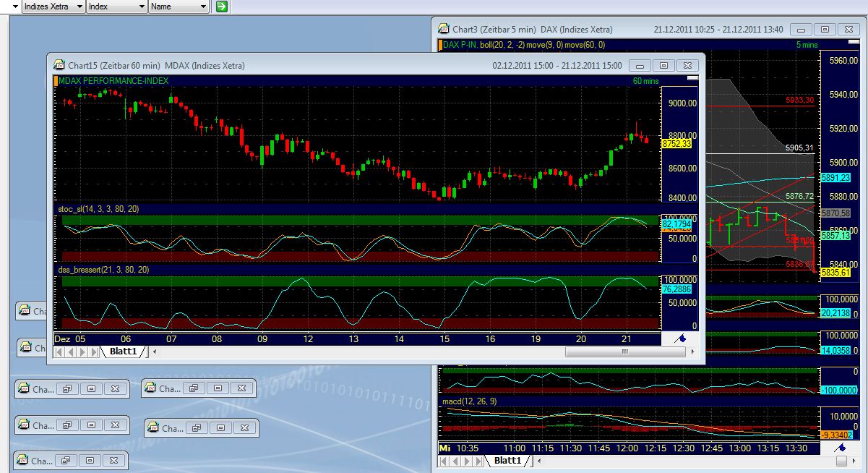Click the orange marker beside MDAX PERFORMANCE-INDEX label

[x=56, y=81]
